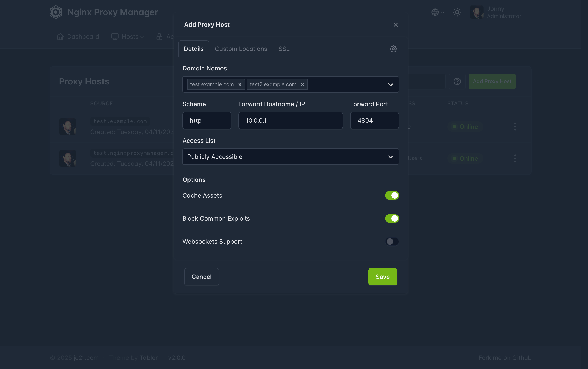The height and width of the screenshot is (369, 588).
Task: Click the theme sun icon
Action: click(457, 12)
